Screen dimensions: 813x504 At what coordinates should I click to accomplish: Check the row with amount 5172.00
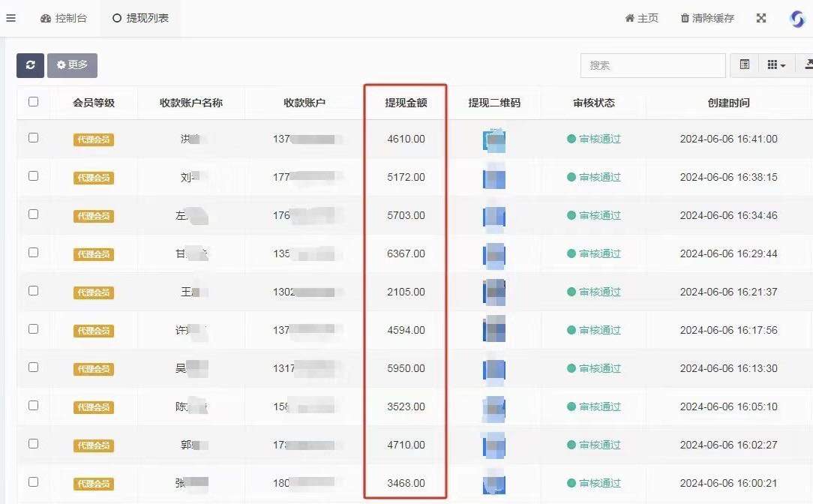tap(33, 176)
